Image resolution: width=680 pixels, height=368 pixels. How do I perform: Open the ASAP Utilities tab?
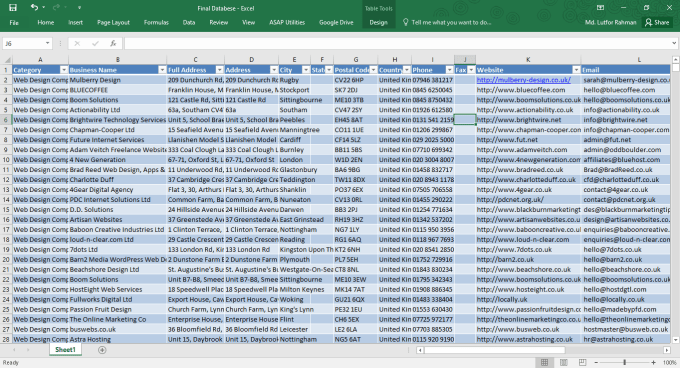click(x=287, y=23)
